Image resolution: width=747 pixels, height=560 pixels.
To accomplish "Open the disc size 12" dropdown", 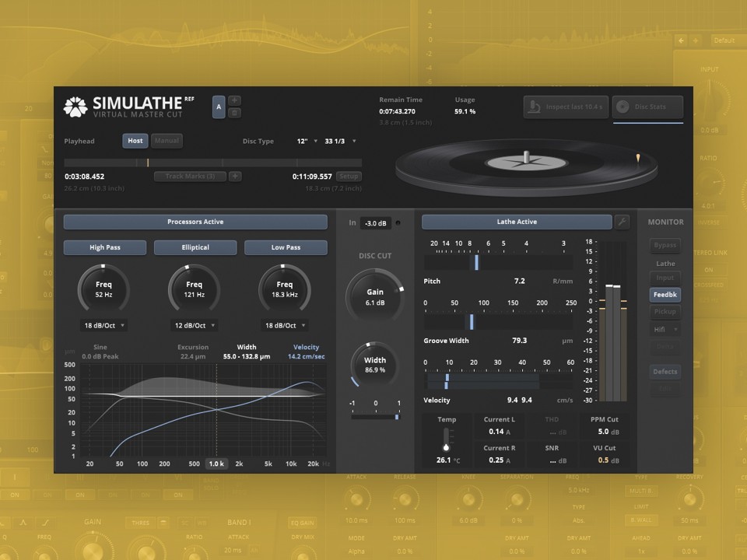I will click(307, 142).
